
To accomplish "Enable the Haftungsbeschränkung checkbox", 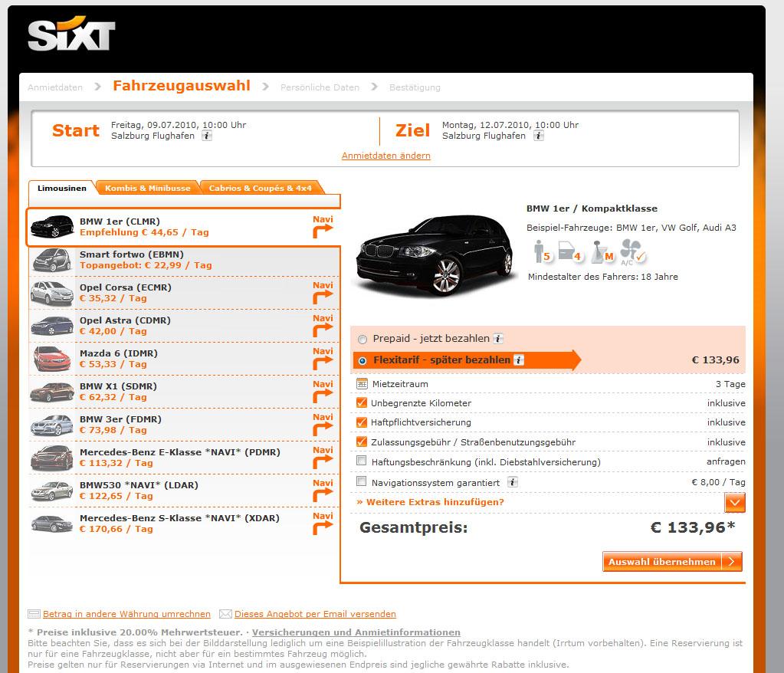I will pyautogui.click(x=361, y=461).
